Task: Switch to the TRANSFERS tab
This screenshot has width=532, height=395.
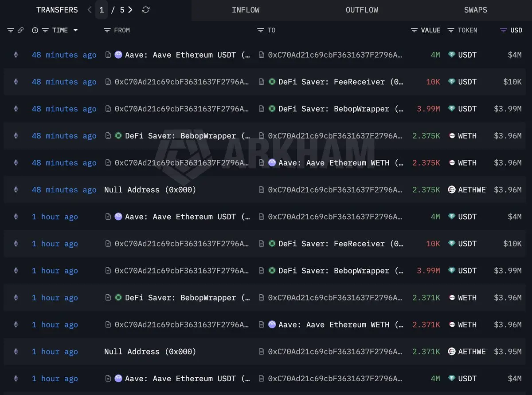Action: pos(57,10)
